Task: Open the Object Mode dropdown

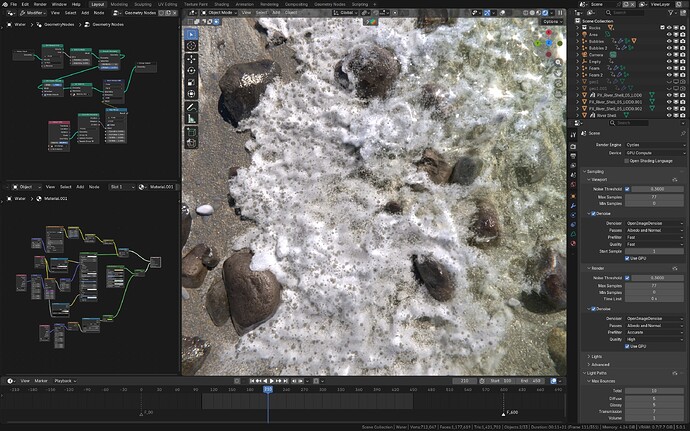Action: [x=219, y=13]
